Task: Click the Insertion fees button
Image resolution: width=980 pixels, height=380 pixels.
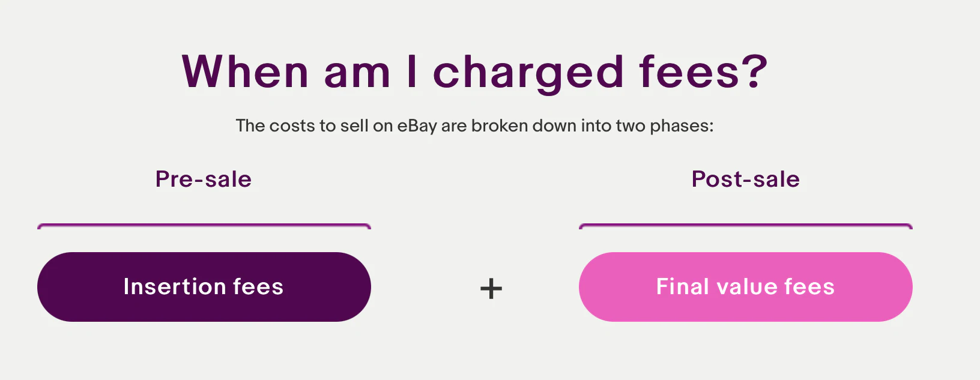Action: tap(204, 287)
